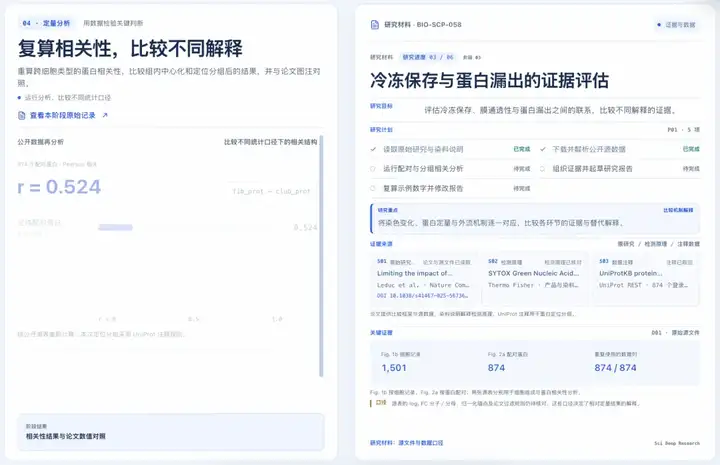Toggle the circle beside 运行配对与分组相关分析
The image size is (720, 465).
pyautogui.click(x=373, y=169)
